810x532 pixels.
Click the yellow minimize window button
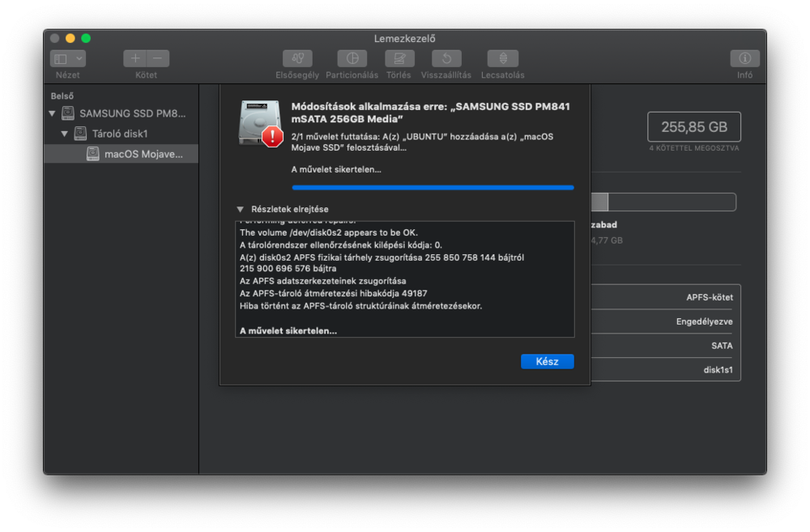click(x=70, y=38)
